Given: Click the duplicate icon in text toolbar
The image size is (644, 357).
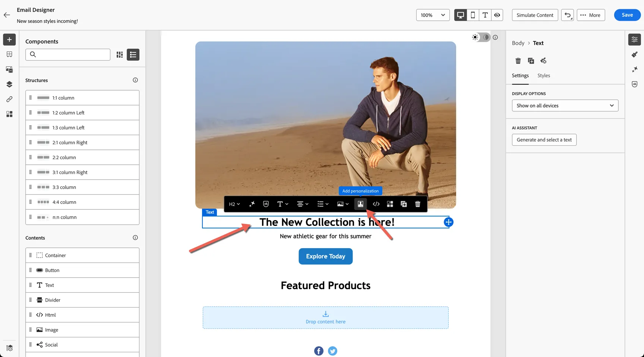Looking at the screenshot, I should [404, 204].
